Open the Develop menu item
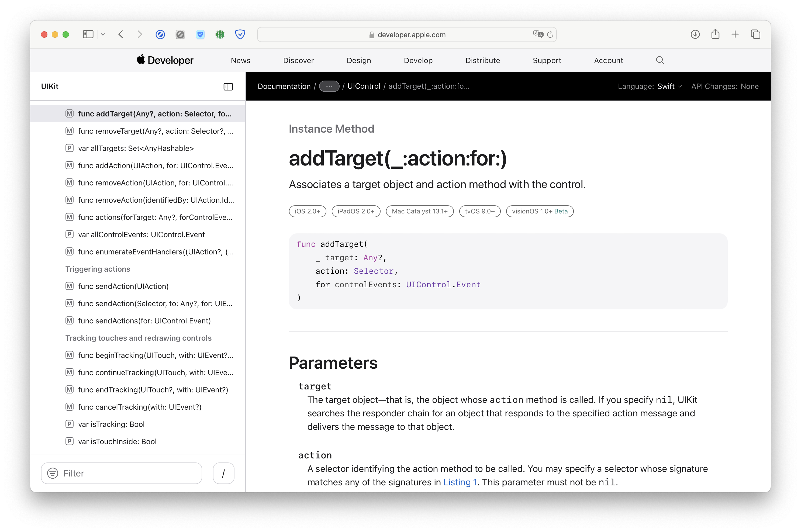 [418, 60]
